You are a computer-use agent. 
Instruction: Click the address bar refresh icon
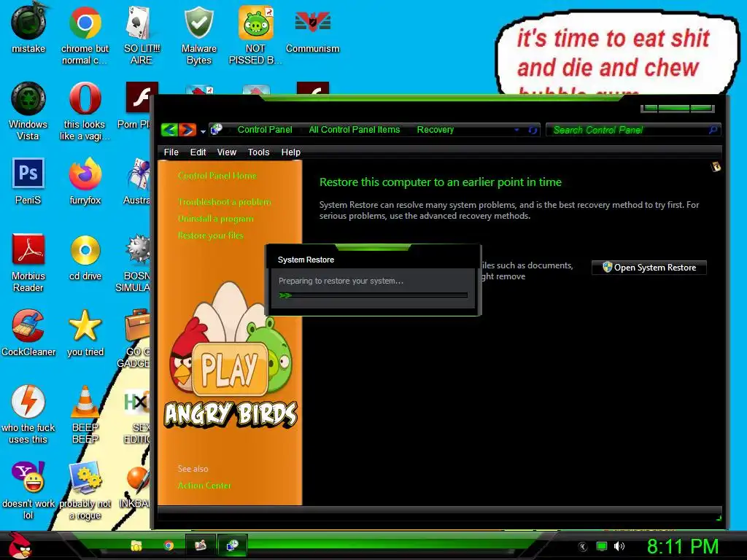pos(533,130)
